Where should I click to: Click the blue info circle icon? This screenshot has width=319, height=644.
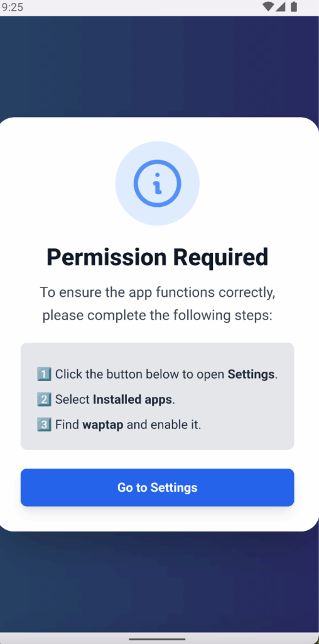[158, 183]
